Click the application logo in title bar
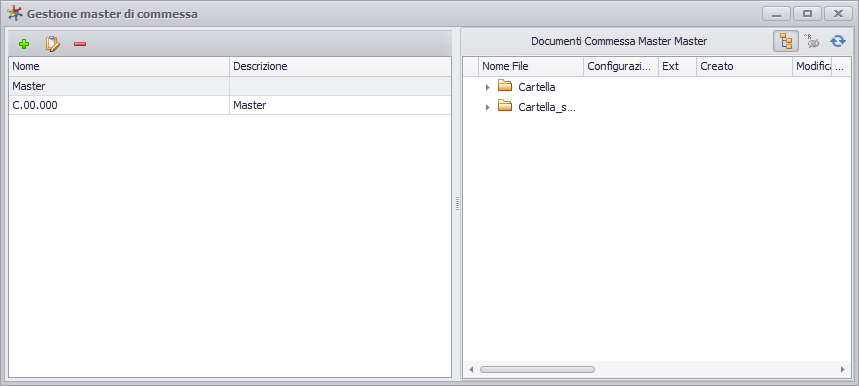The height and width of the screenshot is (386, 859). pyautogui.click(x=14, y=13)
